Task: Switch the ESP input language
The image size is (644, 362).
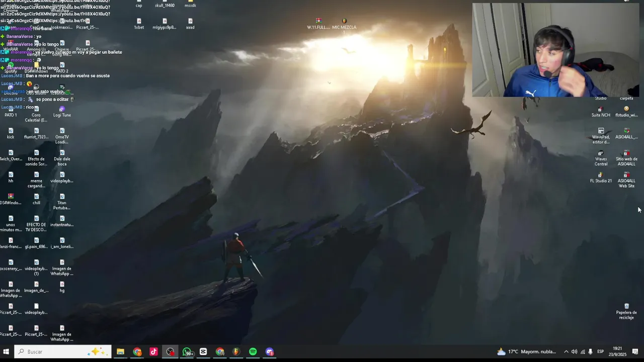Action: [600, 351]
